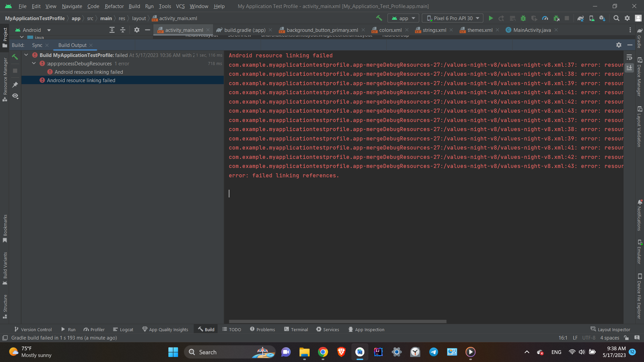Open Google Chrome from taskbar
Screen dimensions: 644x362
point(323,352)
